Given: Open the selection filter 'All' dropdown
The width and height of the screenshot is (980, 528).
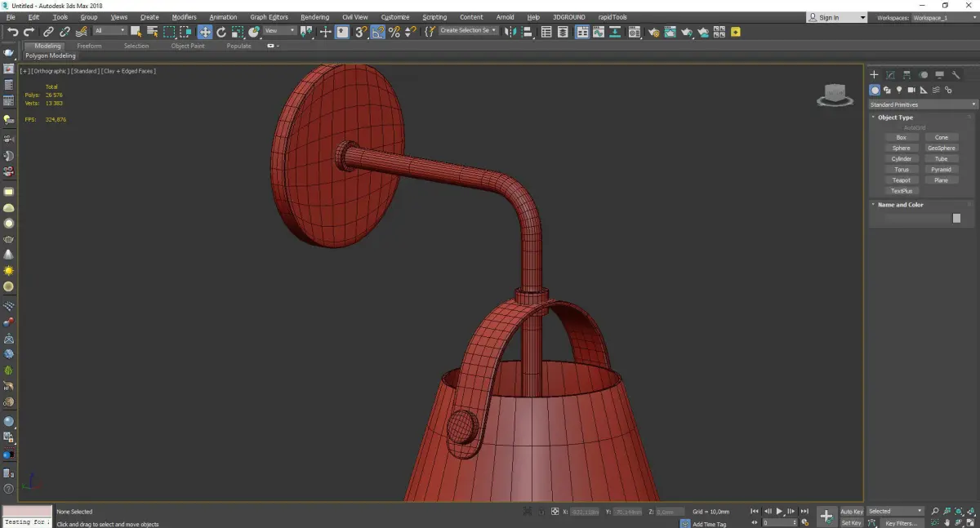Looking at the screenshot, I should coord(109,31).
